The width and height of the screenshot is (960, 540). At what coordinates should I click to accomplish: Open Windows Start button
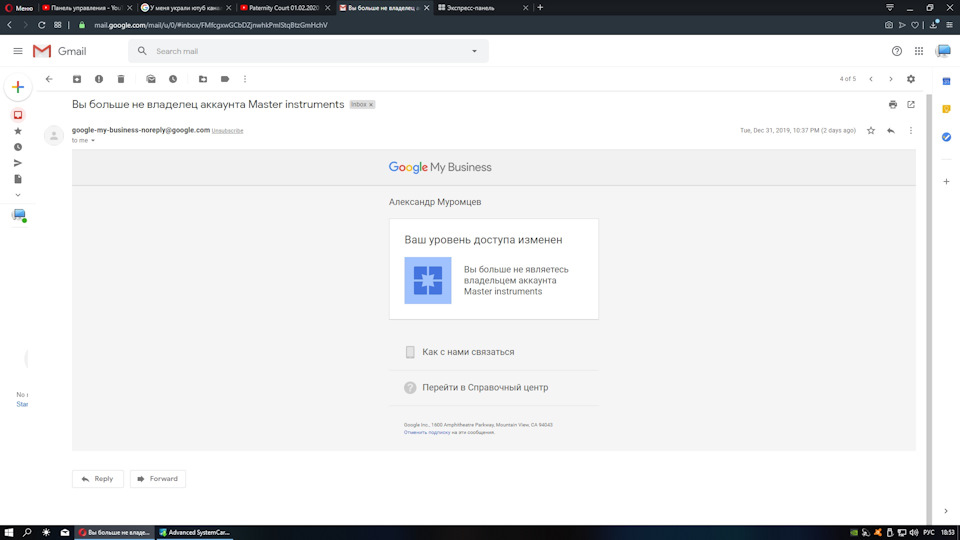point(9,533)
